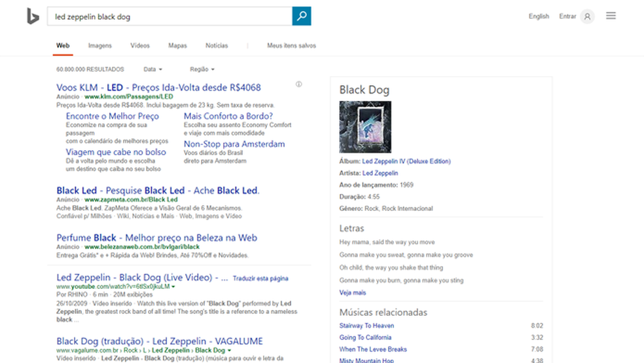Open related song When The Levee Breaks
Viewport: 644px width, 363px height.
[373, 349]
